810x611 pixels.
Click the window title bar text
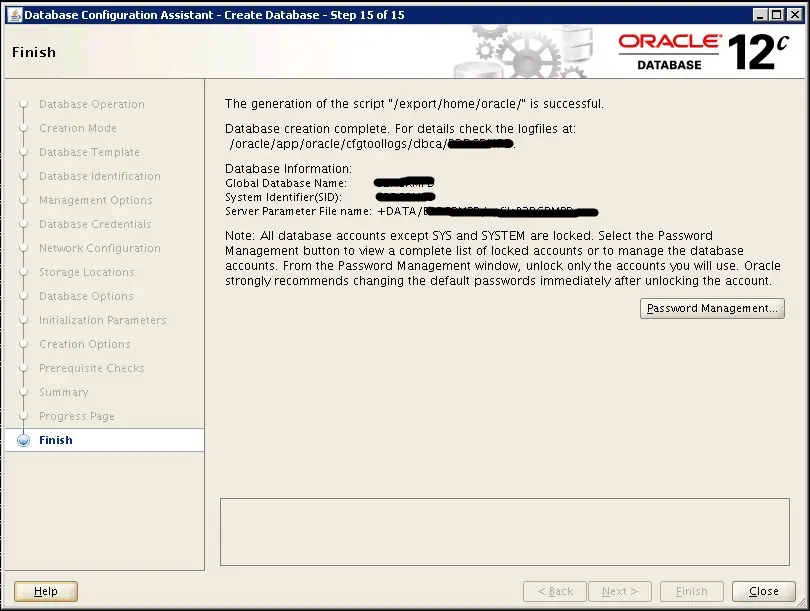(x=214, y=15)
